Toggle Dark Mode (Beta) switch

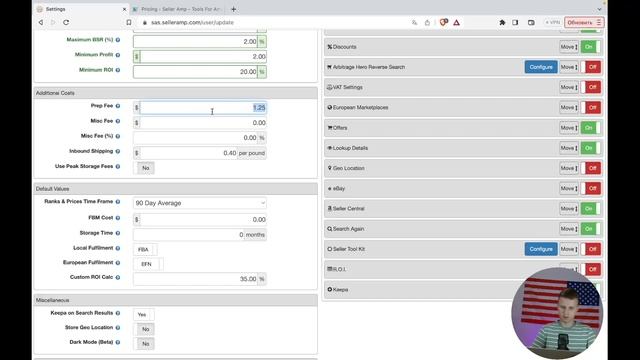pos(144,344)
